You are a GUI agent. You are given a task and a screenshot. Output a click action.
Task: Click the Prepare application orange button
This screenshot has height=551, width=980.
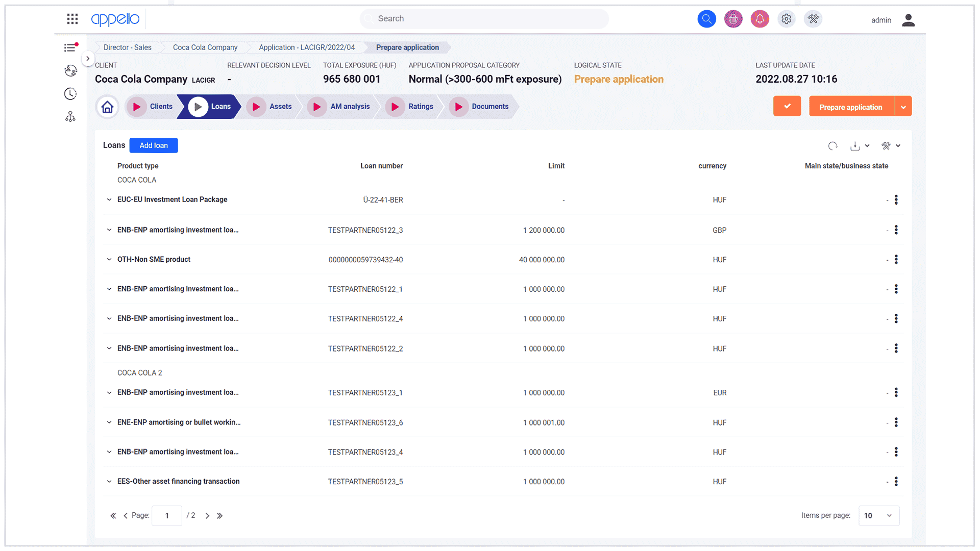pyautogui.click(x=851, y=106)
